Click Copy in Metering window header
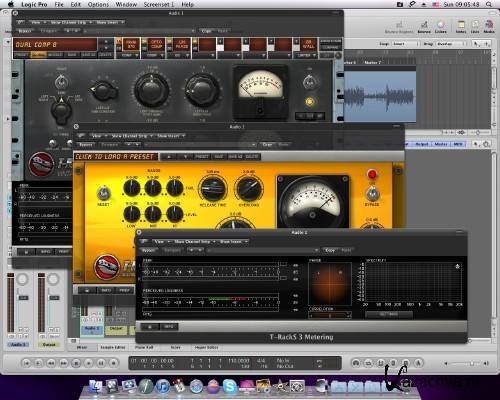 [x=330, y=250]
